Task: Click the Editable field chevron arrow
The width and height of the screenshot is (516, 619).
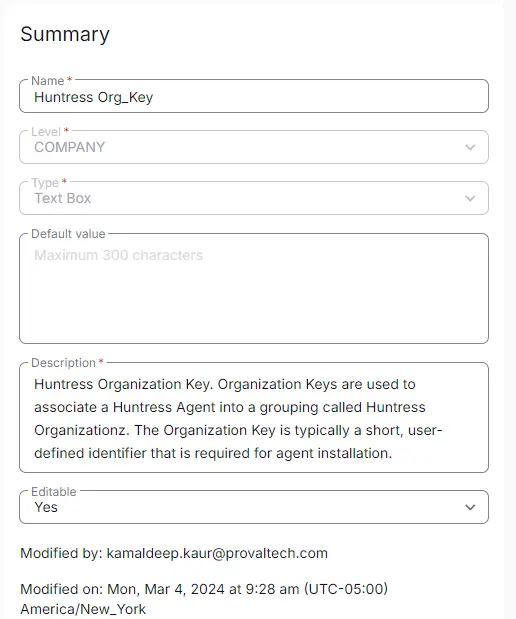Action: point(470,507)
